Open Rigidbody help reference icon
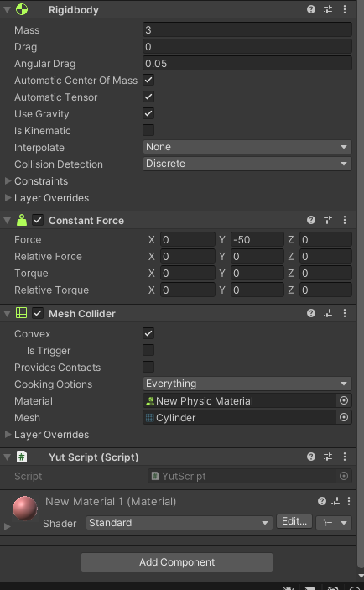364x590 pixels. point(311,9)
